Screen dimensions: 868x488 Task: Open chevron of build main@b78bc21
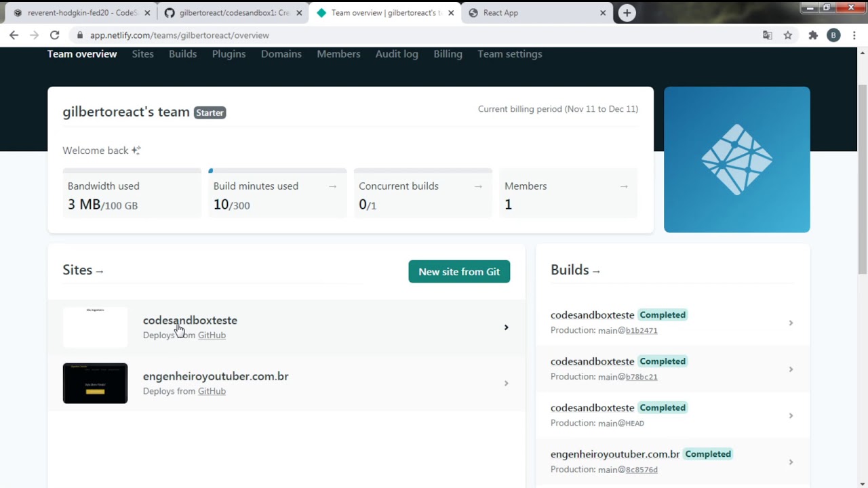[791, 369]
